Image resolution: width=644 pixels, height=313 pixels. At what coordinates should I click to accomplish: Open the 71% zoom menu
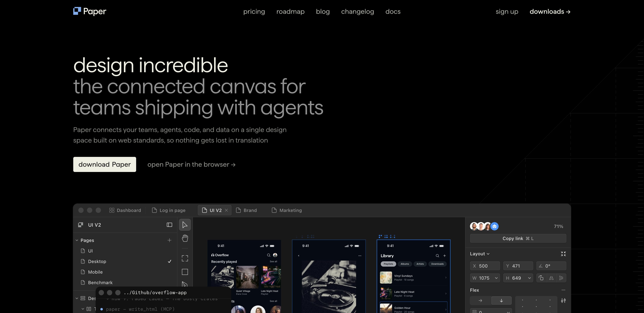click(559, 226)
